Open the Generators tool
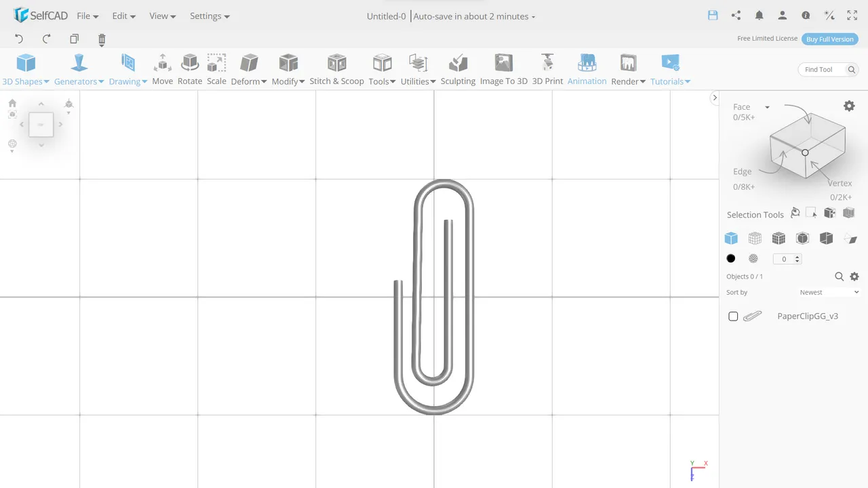Screen dimensions: 868x488 [x=79, y=70]
